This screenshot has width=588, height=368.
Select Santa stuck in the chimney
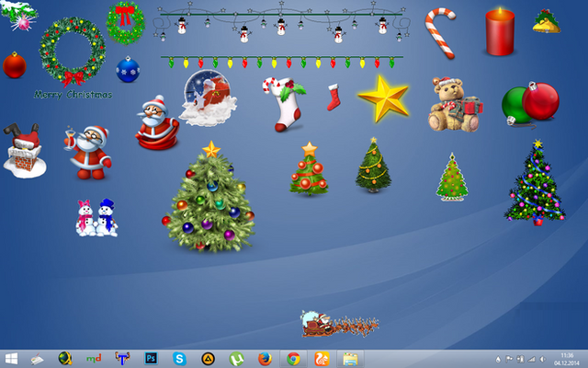pos(25,150)
